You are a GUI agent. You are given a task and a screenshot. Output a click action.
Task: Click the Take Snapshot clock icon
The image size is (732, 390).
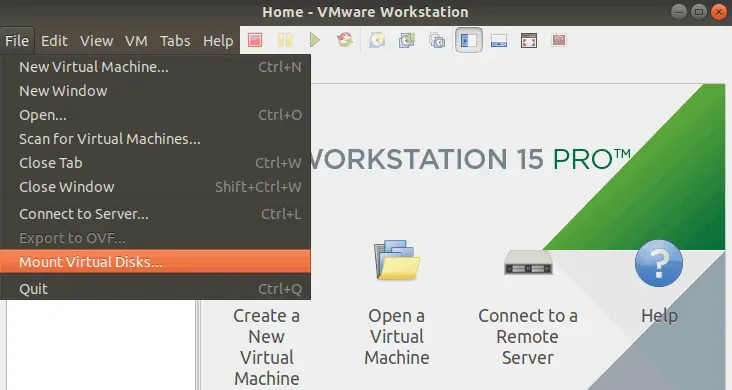pos(377,40)
